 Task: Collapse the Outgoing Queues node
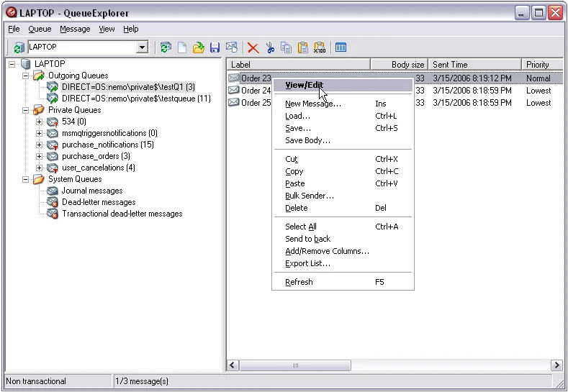point(25,76)
